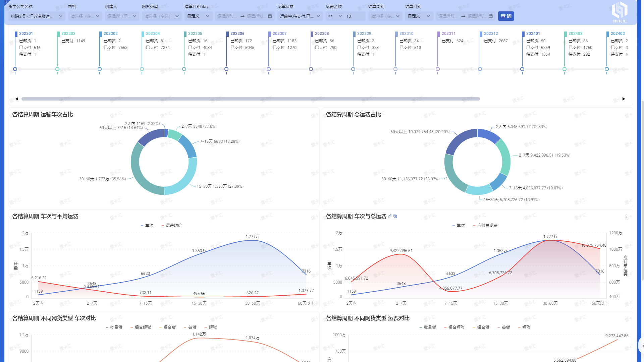Click the edit pencil icon beside 车次与总运费 title
Image resolution: width=644 pixels, height=362 pixels.
click(390, 216)
